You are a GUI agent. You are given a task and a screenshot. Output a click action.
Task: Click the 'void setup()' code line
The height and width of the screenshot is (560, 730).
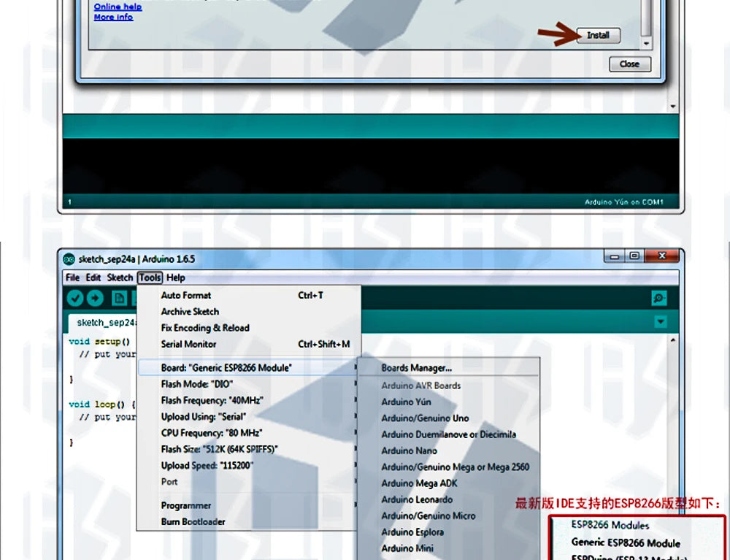(99, 341)
